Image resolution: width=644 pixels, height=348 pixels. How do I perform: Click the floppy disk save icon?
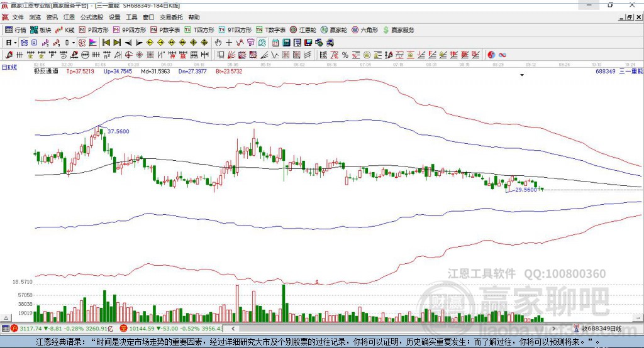point(308,43)
